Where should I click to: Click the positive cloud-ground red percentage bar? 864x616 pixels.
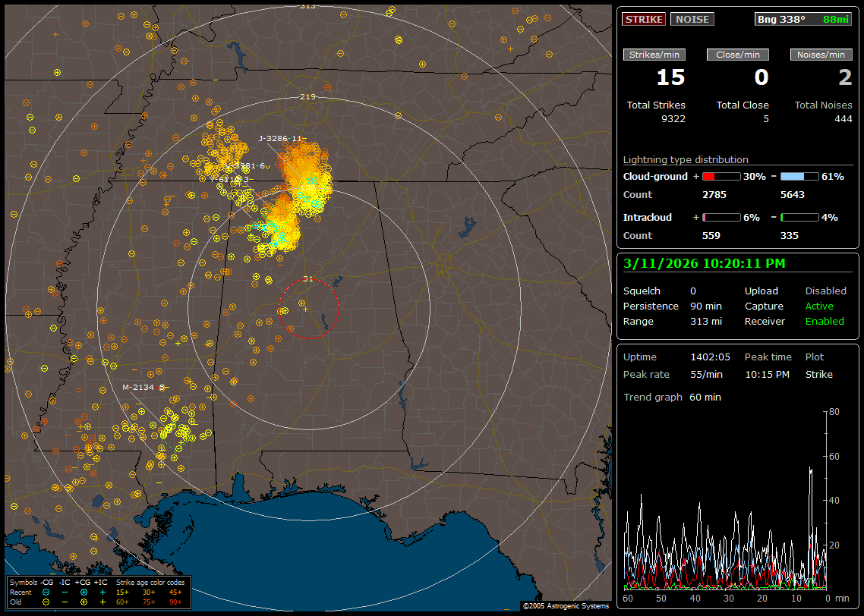(721, 176)
